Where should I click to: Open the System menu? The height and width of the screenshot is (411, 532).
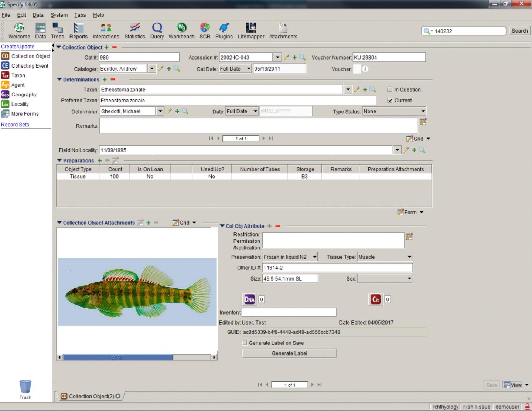[59, 15]
